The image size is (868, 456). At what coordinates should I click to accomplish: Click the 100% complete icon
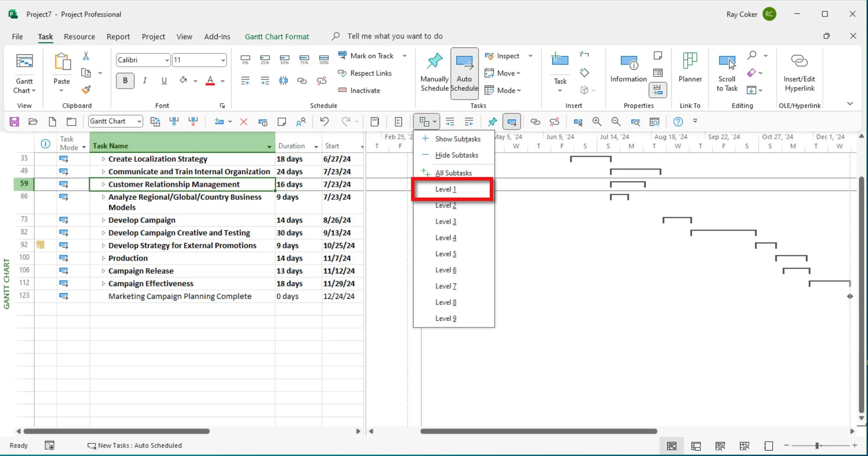point(324,59)
